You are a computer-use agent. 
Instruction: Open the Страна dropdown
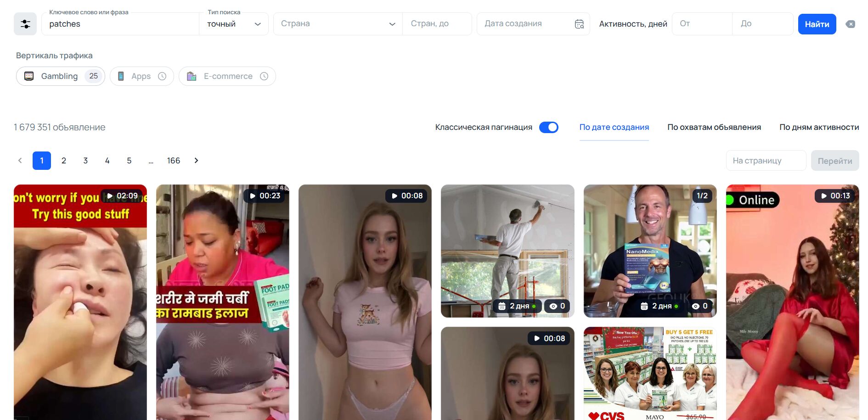(x=338, y=24)
